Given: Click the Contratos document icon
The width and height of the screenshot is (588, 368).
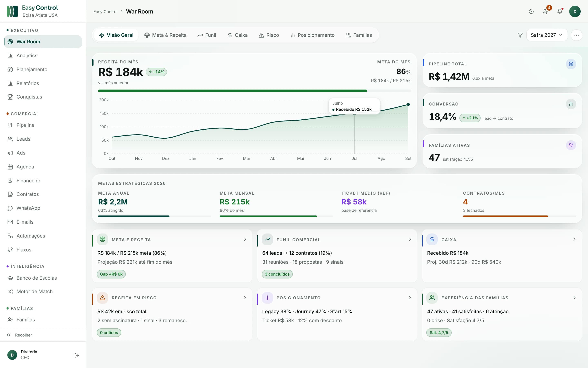Looking at the screenshot, I should (10, 194).
